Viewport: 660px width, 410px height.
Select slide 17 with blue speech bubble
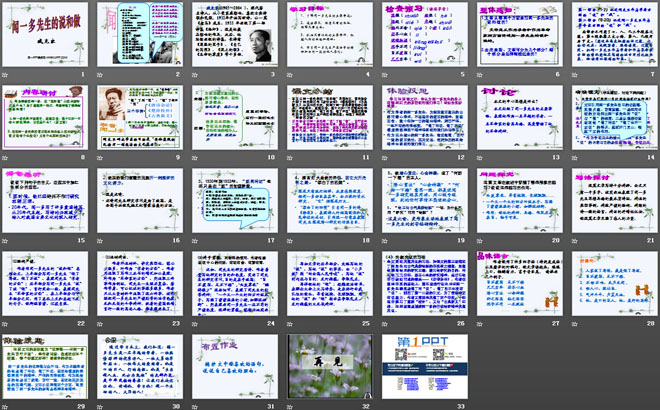[235, 200]
